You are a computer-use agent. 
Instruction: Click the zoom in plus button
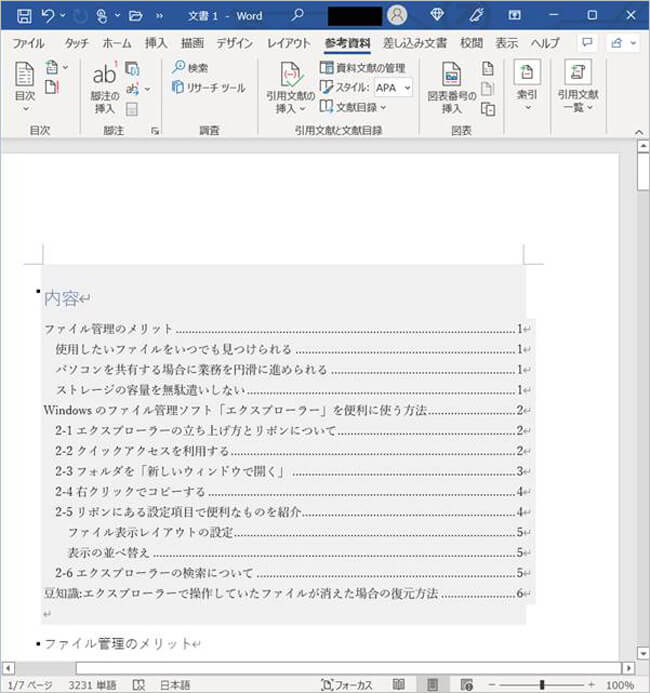coord(591,685)
